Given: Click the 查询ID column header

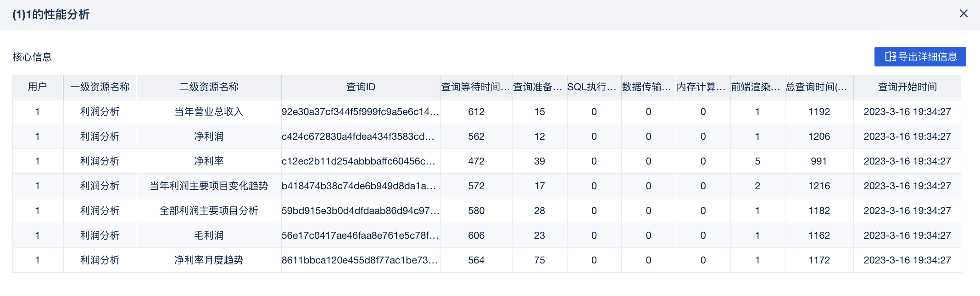Looking at the screenshot, I should [x=361, y=87].
